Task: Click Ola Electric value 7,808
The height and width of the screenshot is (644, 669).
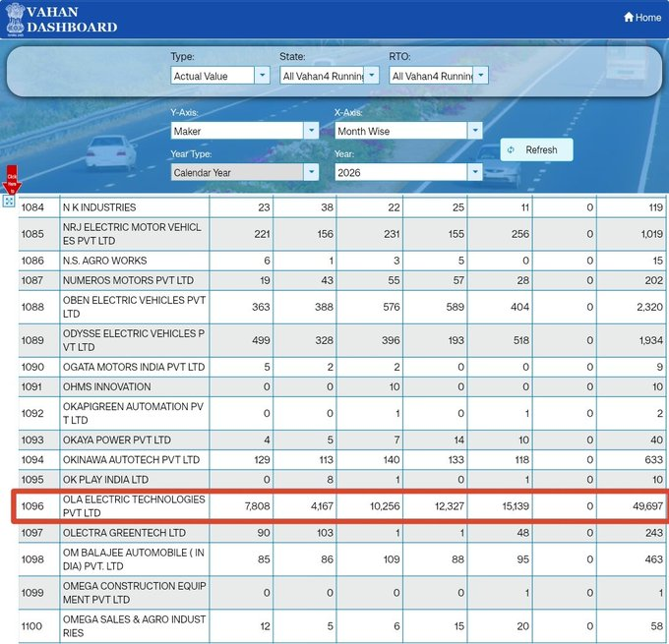Action: (x=258, y=505)
